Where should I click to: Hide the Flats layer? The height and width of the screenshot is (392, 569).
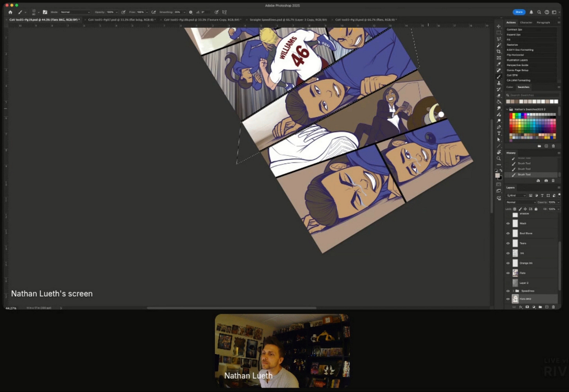point(508,273)
